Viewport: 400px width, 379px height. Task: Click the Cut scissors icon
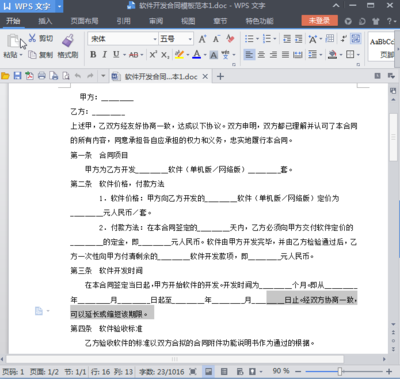[x=32, y=38]
